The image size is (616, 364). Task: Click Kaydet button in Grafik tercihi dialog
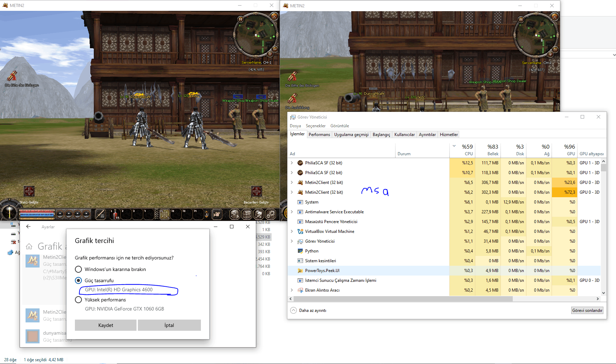coord(106,325)
